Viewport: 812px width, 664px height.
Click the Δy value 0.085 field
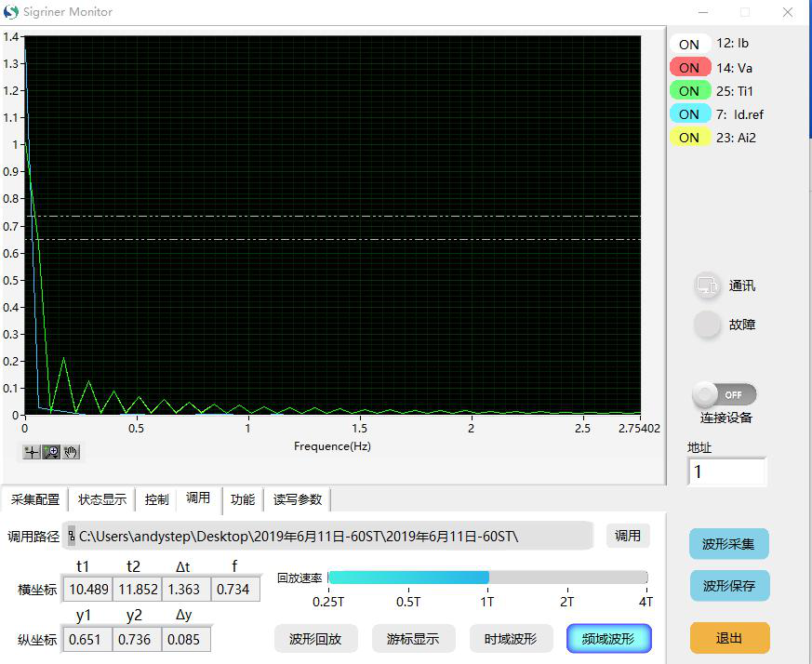click(x=186, y=640)
